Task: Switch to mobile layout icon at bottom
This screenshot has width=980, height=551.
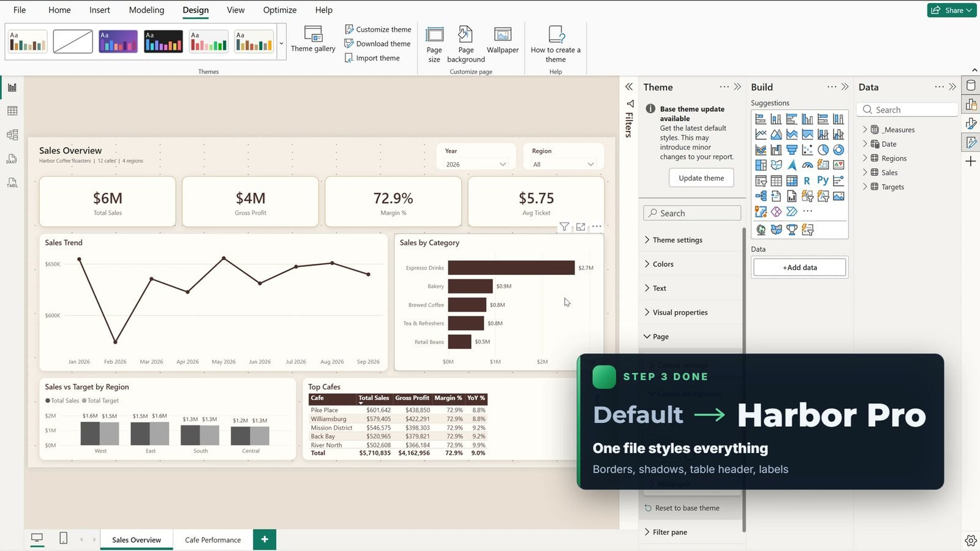Action: coord(63,538)
